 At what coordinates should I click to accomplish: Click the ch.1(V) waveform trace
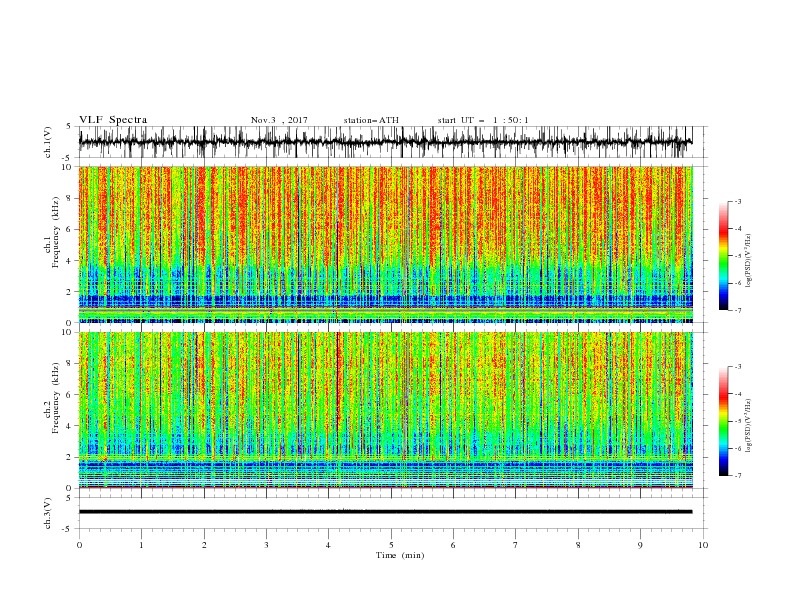click(x=385, y=142)
